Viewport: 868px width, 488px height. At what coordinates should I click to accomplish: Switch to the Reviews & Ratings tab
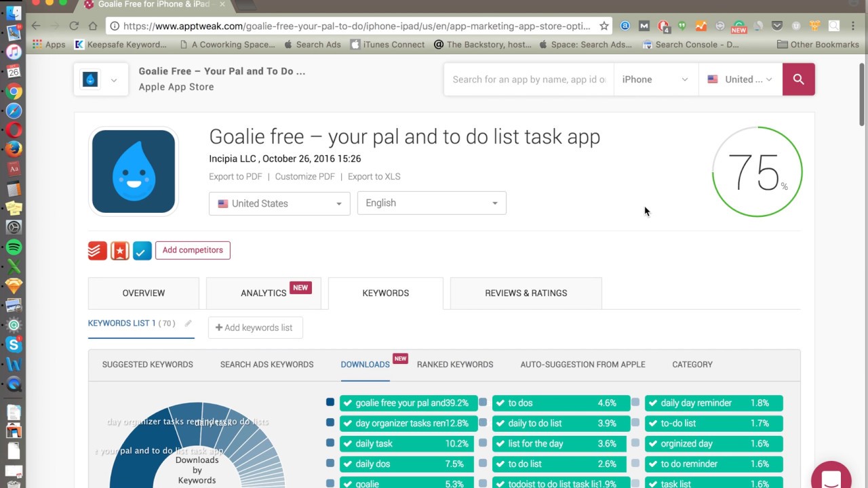point(526,293)
